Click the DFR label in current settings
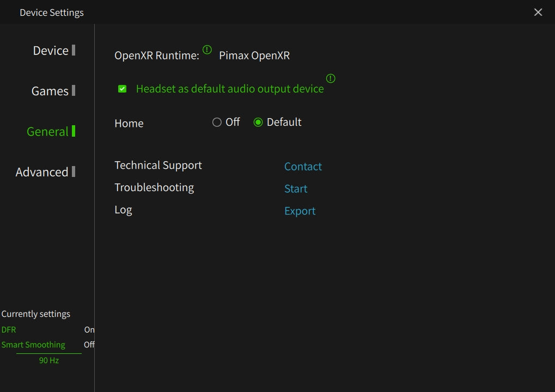 [9, 330]
